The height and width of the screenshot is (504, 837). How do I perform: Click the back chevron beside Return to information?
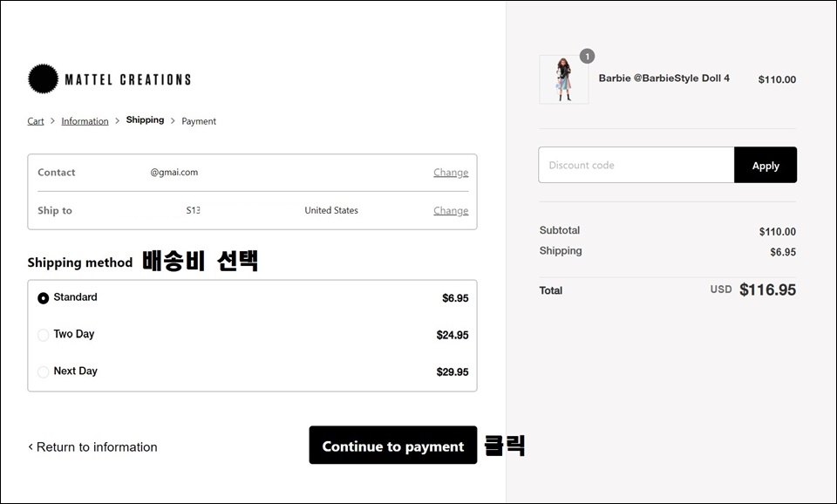coord(31,446)
